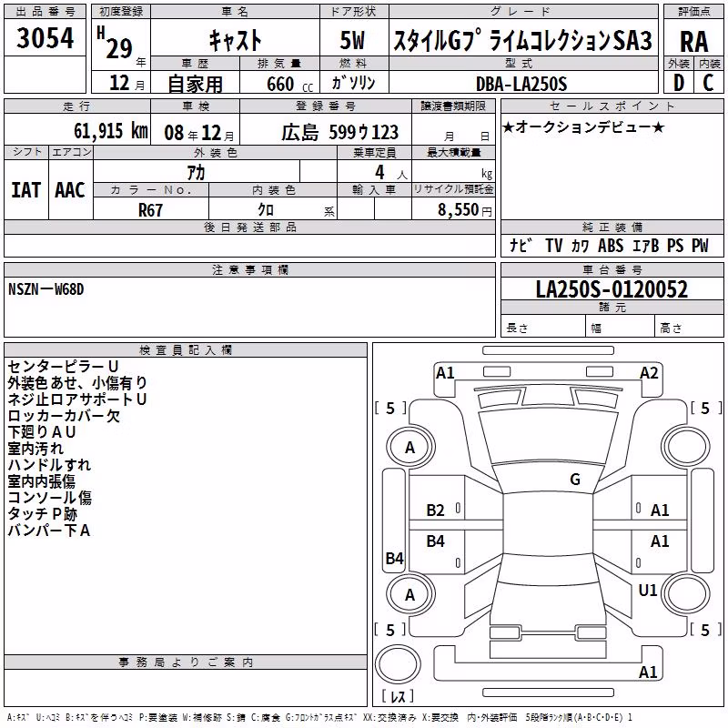728x728 pixels.
Task: Select inspector note "ハンドルすれ"
Action: click(x=49, y=465)
